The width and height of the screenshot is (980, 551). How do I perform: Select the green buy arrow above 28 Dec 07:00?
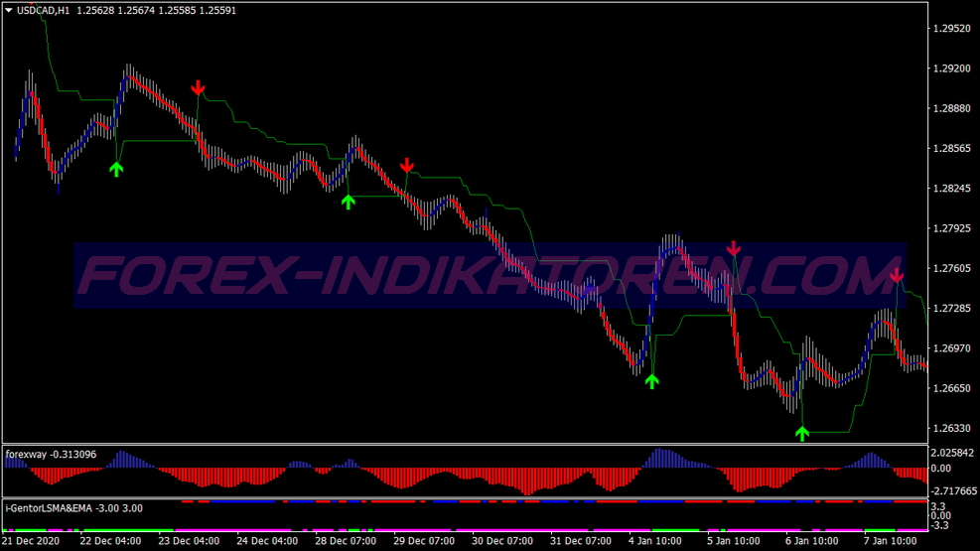349,202
